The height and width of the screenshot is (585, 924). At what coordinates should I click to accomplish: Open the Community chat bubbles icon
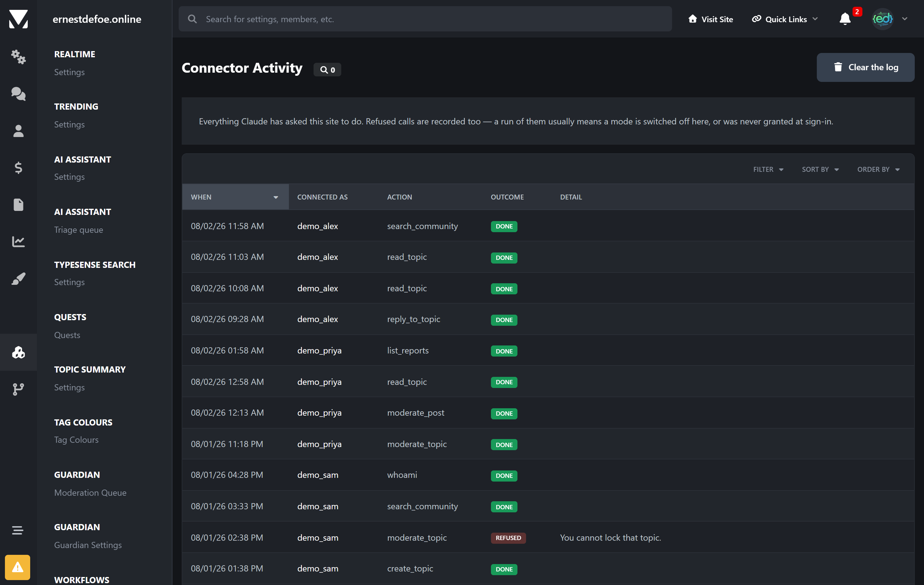pos(18,94)
